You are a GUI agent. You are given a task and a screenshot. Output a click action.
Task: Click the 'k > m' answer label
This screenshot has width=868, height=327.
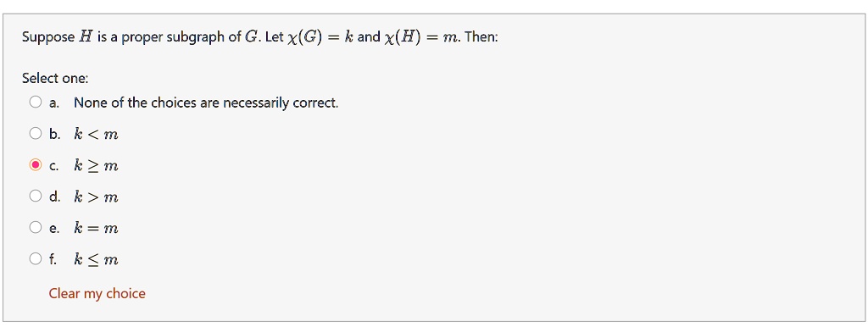tap(97, 197)
